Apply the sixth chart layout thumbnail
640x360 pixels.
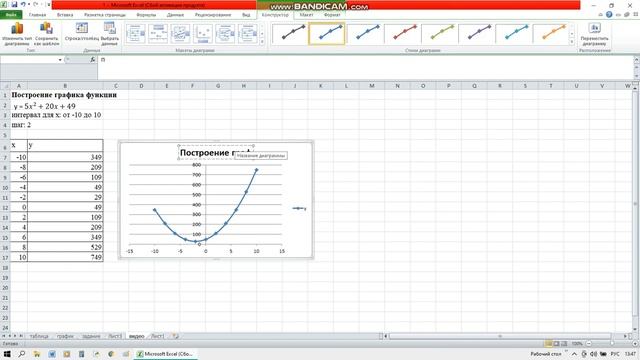[248, 34]
